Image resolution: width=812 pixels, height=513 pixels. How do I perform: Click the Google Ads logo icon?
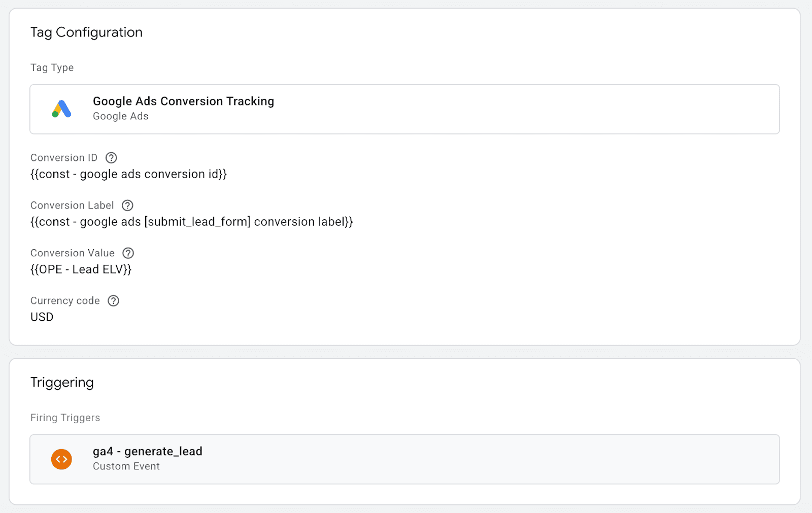click(61, 109)
